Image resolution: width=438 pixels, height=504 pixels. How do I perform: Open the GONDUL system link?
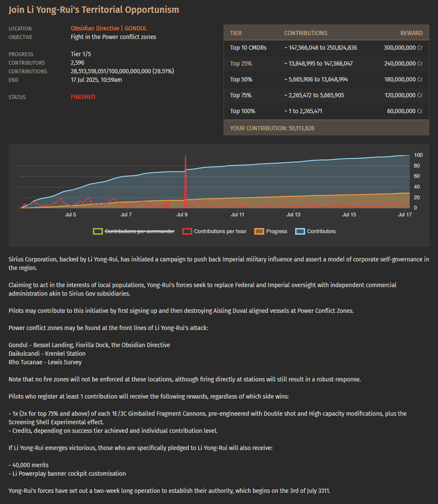tap(136, 28)
